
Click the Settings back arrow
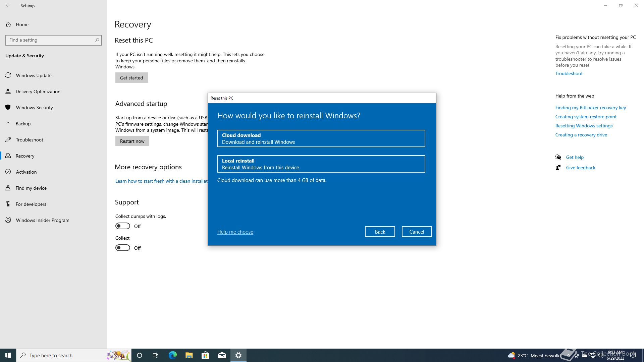pos(8,5)
